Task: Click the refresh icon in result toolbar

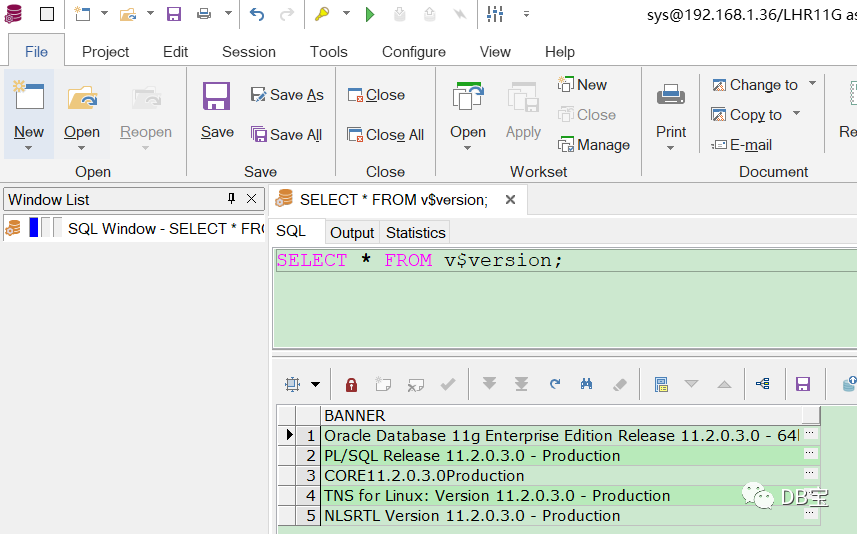Action: tap(555, 384)
